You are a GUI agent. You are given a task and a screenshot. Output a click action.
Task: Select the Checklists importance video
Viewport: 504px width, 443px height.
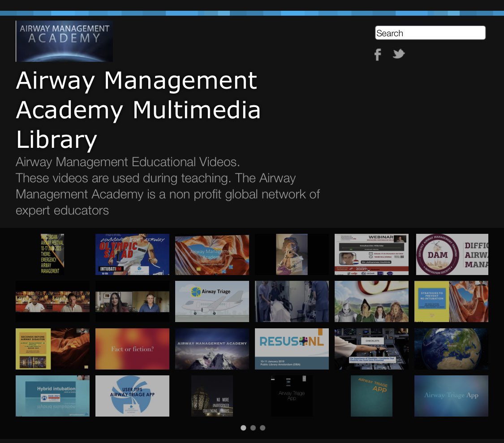[x=371, y=348]
